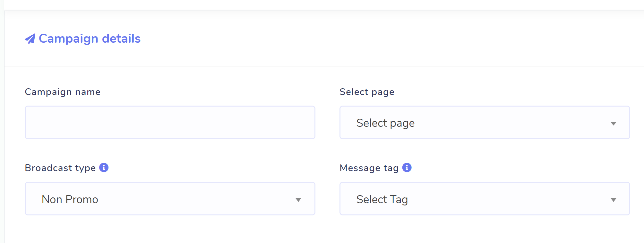Focus the empty campaign name textbox
The image size is (644, 243).
(170, 122)
